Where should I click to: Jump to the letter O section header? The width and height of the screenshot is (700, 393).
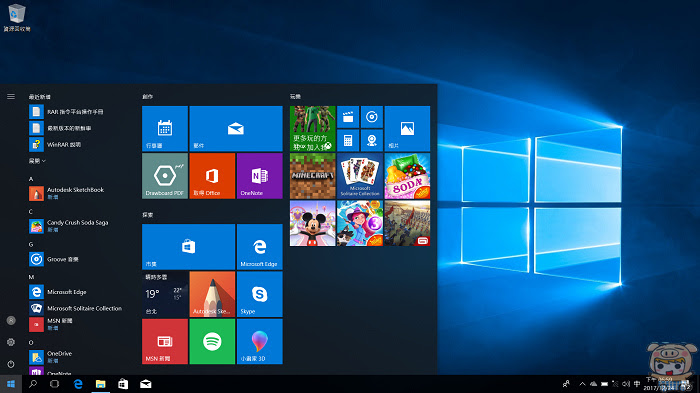31,343
